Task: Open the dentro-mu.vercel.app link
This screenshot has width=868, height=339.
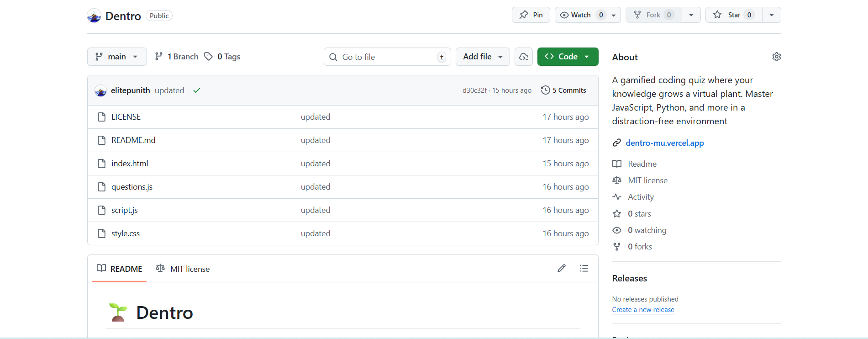Action: [664, 143]
